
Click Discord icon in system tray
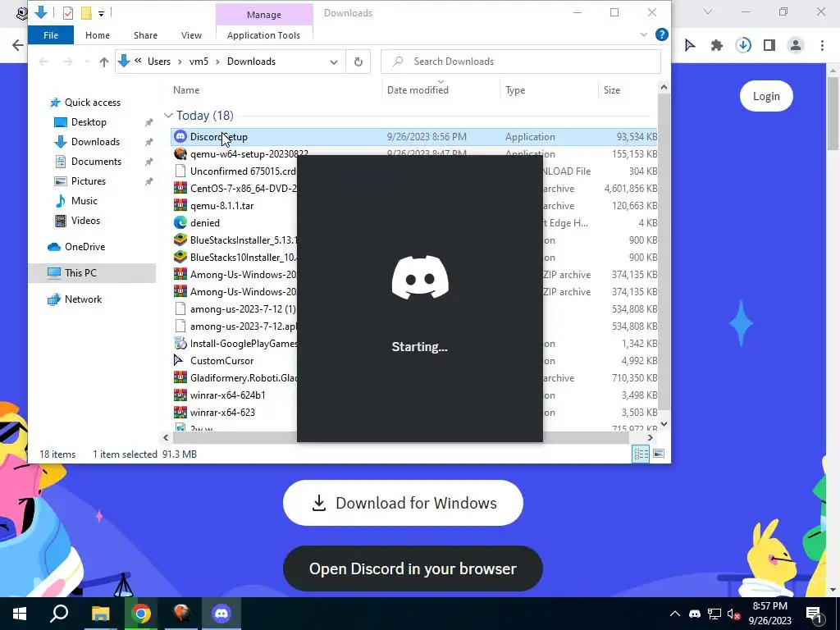point(695,614)
